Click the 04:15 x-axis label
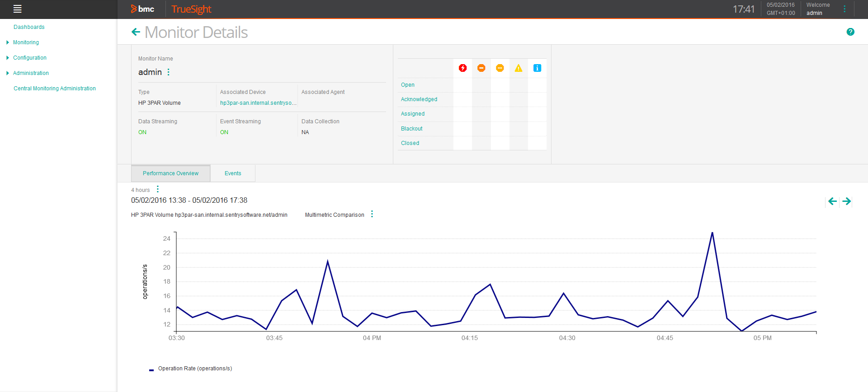 pos(469,338)
